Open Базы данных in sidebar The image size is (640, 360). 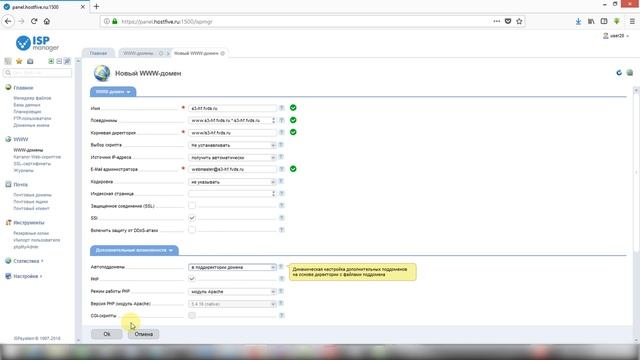coord(27,105)
